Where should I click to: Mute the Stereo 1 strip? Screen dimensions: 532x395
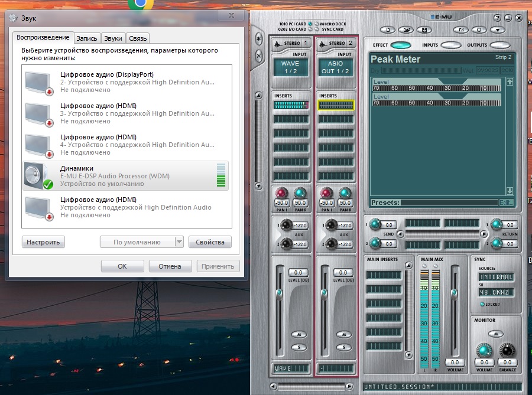pos(299,334)
